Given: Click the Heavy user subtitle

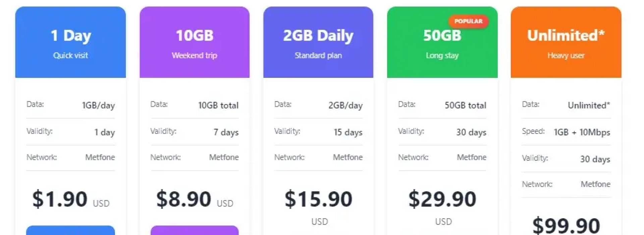Looking at the screenshot, I should [x=566, y=55].
